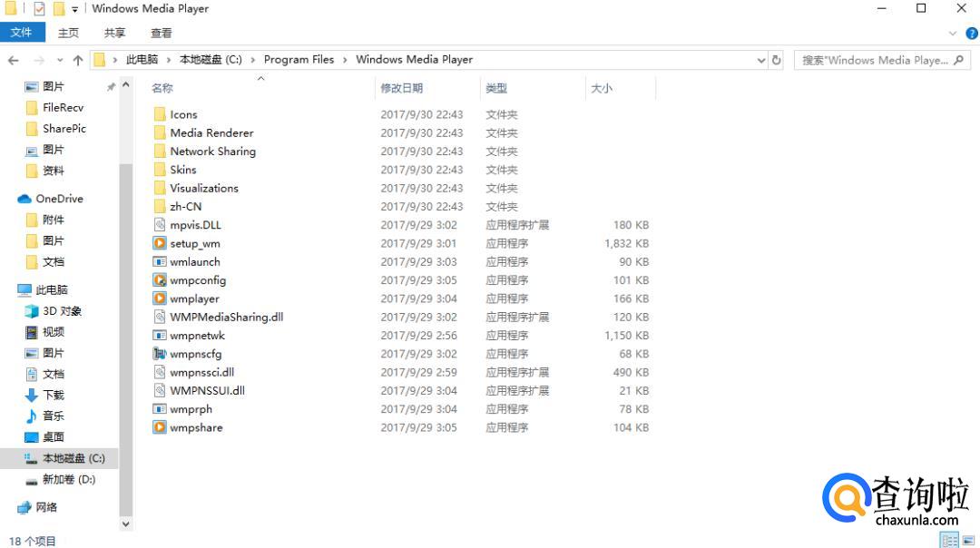This screenshot has height=548, width=980.
Task: Go up one folder level
Action: pos(77,60)
